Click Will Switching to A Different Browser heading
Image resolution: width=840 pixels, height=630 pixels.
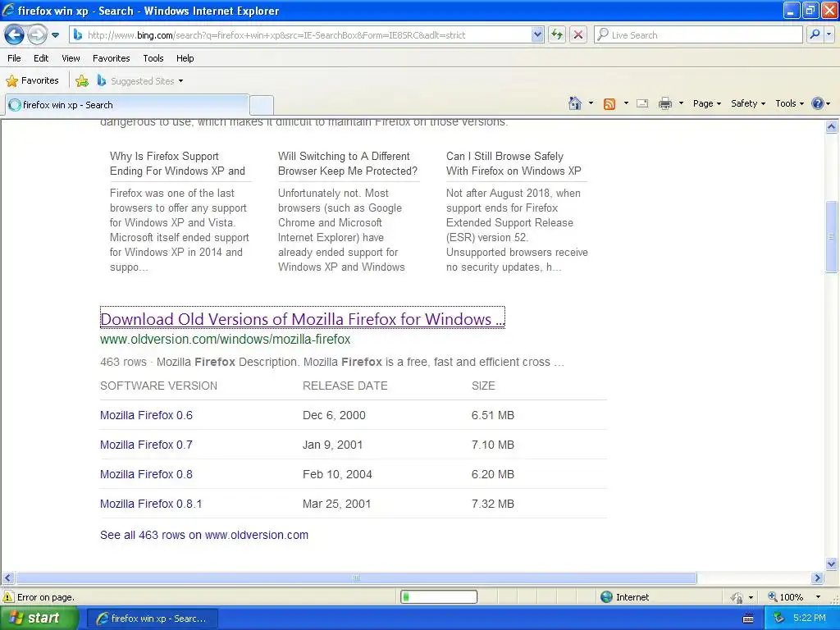(x=348, y=163)
